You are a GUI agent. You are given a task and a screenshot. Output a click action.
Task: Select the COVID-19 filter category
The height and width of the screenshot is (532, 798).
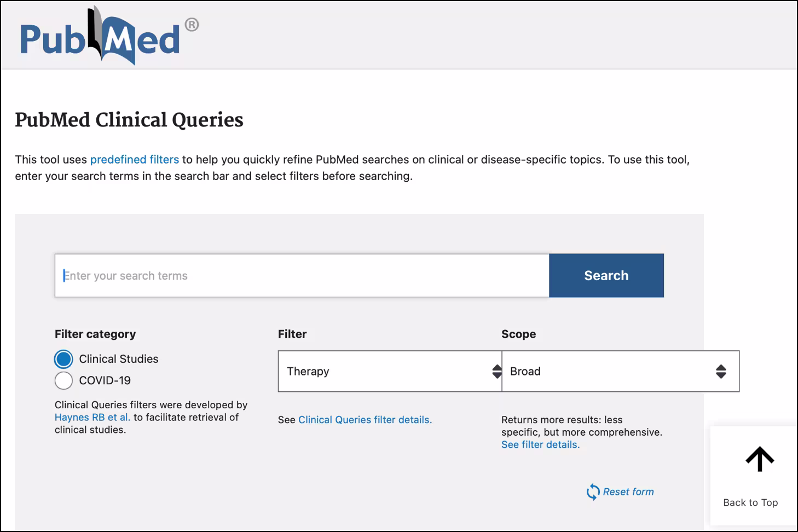[63, 380]
